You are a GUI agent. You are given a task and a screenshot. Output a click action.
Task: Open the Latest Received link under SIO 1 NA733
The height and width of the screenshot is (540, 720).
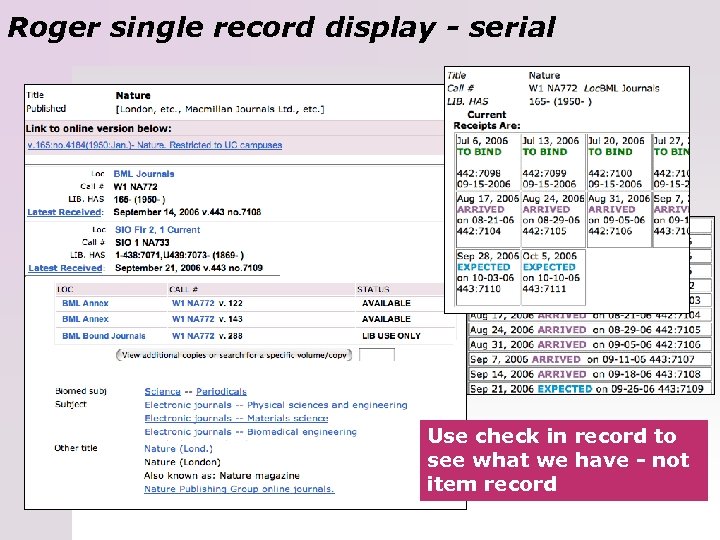[66, 268]
